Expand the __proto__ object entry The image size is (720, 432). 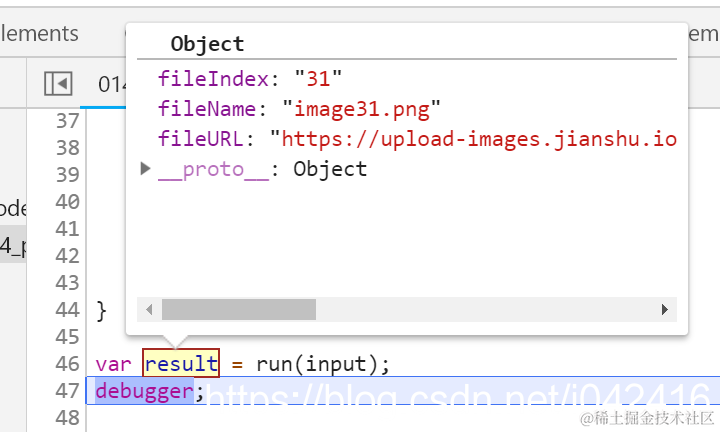point(145,169)
